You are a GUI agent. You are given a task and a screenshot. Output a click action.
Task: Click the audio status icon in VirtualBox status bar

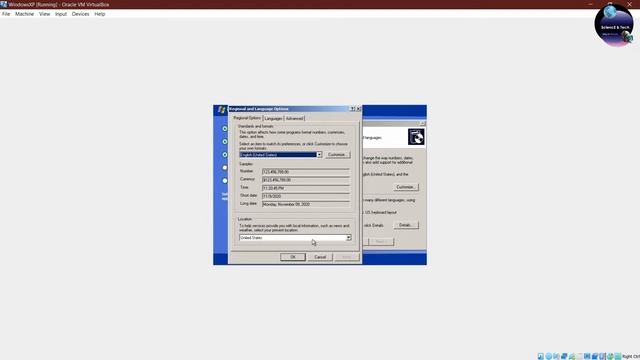pos(556,356)
